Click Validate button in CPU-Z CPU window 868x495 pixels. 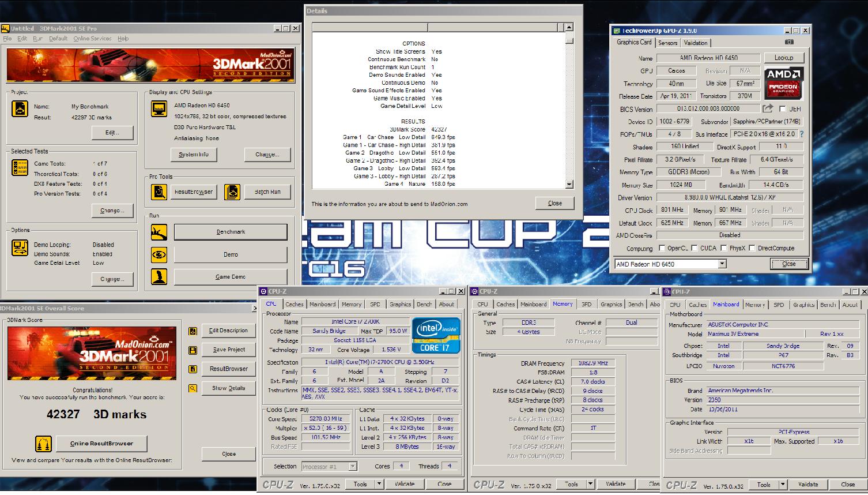[x=404, y=485]
